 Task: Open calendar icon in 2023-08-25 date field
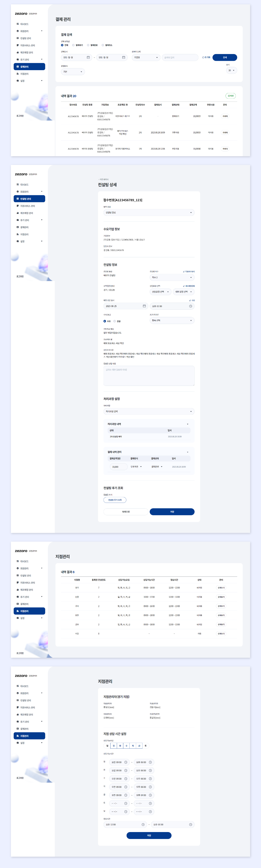(144, 306)
